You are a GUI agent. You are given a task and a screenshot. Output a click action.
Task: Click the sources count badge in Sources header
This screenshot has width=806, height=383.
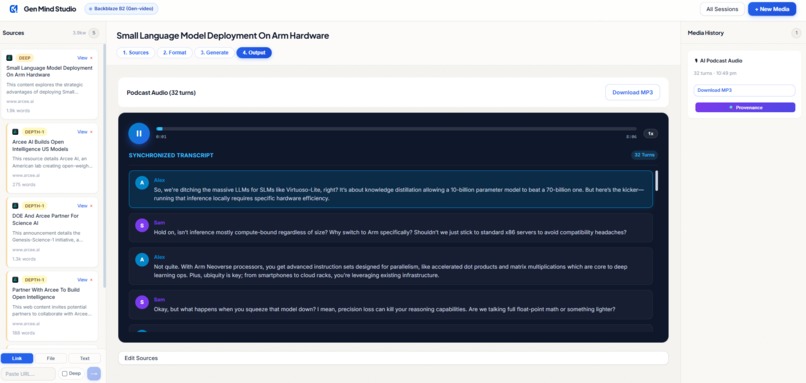[94, 33]
